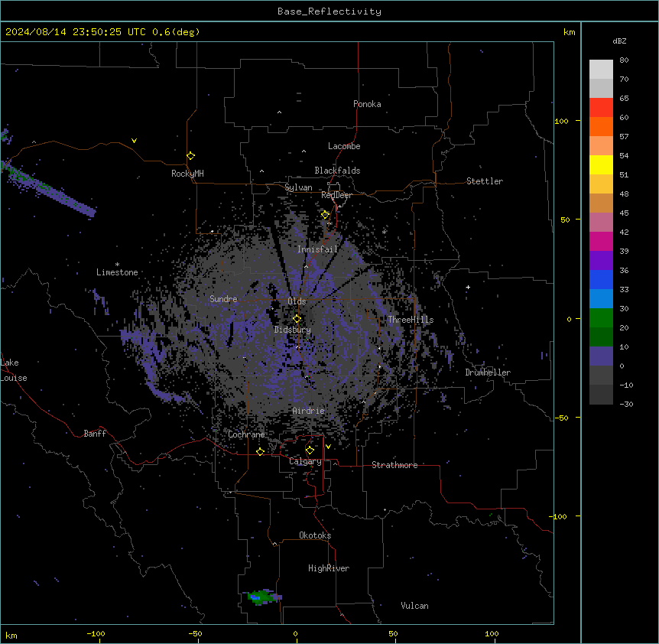659x644 pixels.
Task: Select the yellow diamond marker above Calgary
Action: pyautogui.click(x=310, y=450)
